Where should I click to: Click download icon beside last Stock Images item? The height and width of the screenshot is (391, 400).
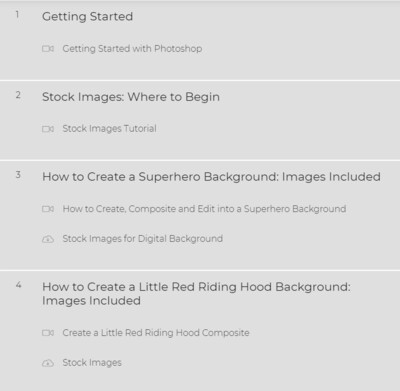(x=48, y=363)
